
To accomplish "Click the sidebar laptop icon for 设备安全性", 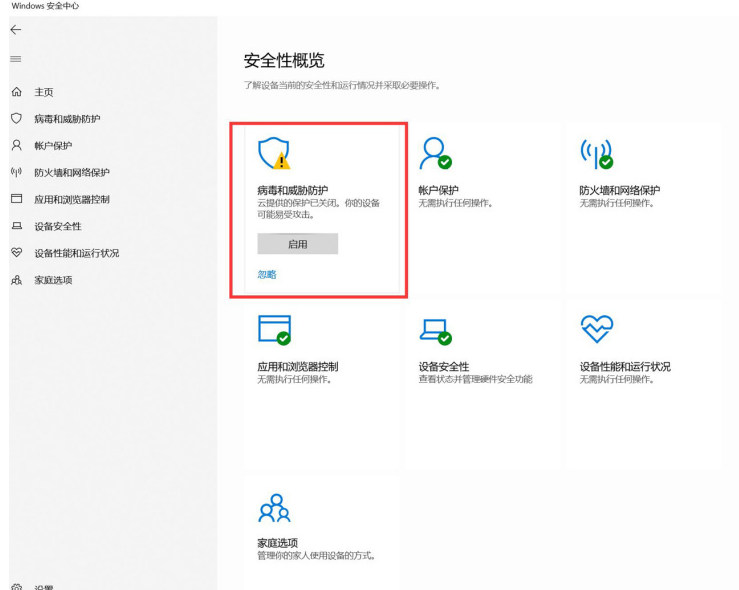I will (x=16, y=226).
